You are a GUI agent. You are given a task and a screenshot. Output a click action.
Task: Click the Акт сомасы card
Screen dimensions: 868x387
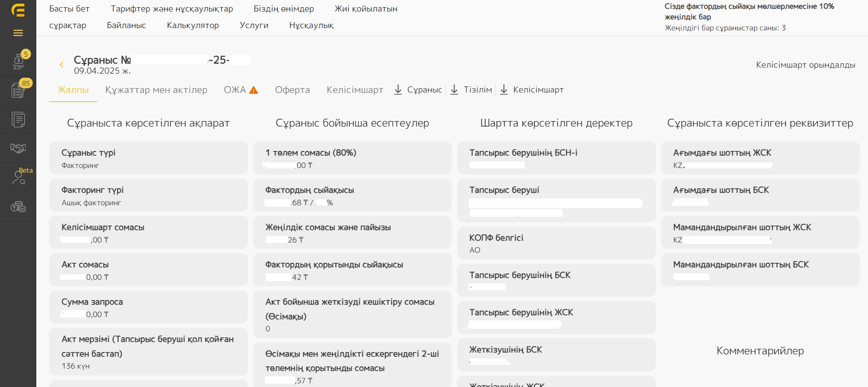(x=149, y=270)
